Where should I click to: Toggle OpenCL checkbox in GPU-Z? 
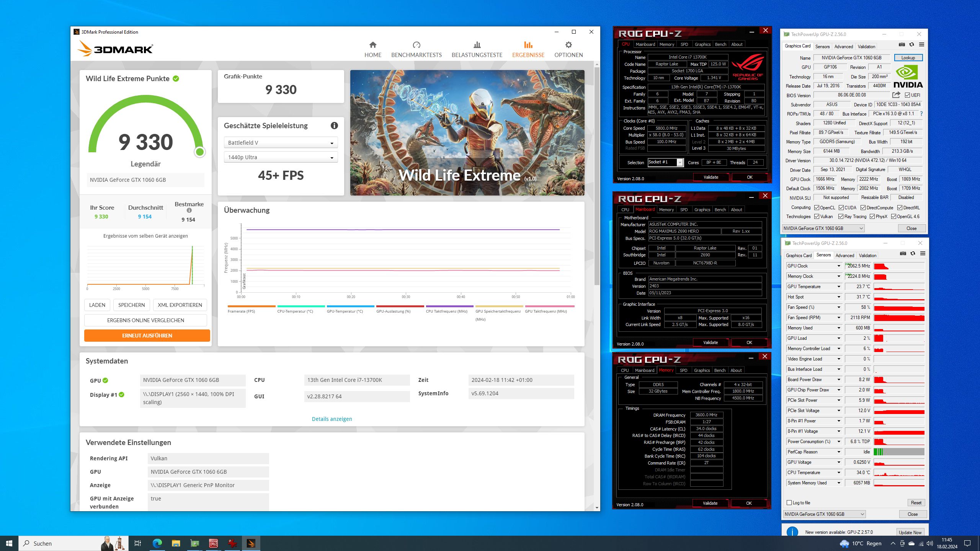817,208
